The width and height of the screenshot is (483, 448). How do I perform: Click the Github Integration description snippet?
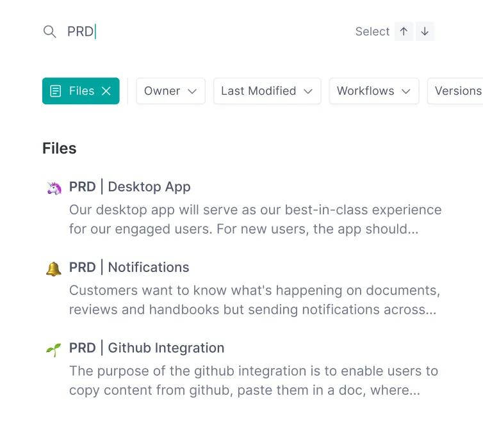(253, 381)
